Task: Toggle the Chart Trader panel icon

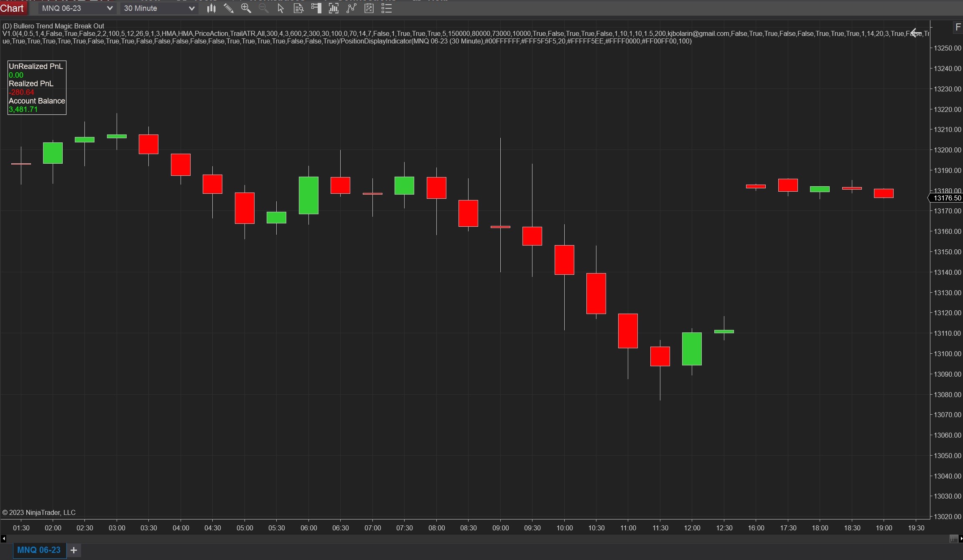Action: click(316, 8)
